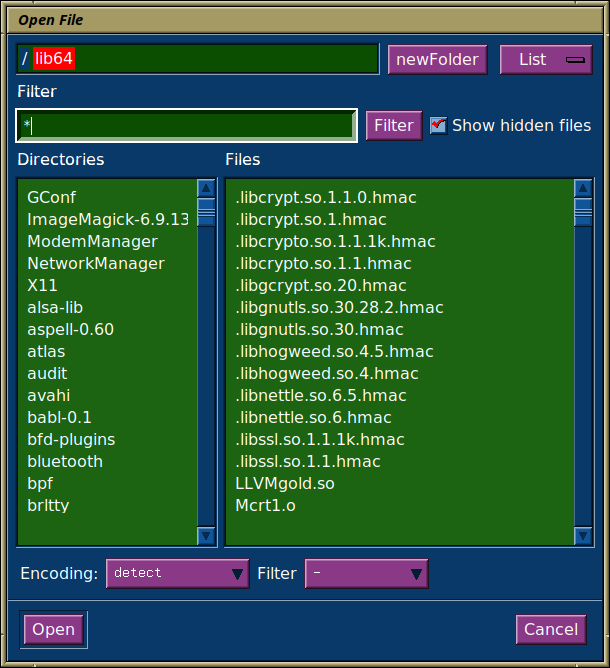
Task: Select the GConf directory
Action: pos(107,197)
